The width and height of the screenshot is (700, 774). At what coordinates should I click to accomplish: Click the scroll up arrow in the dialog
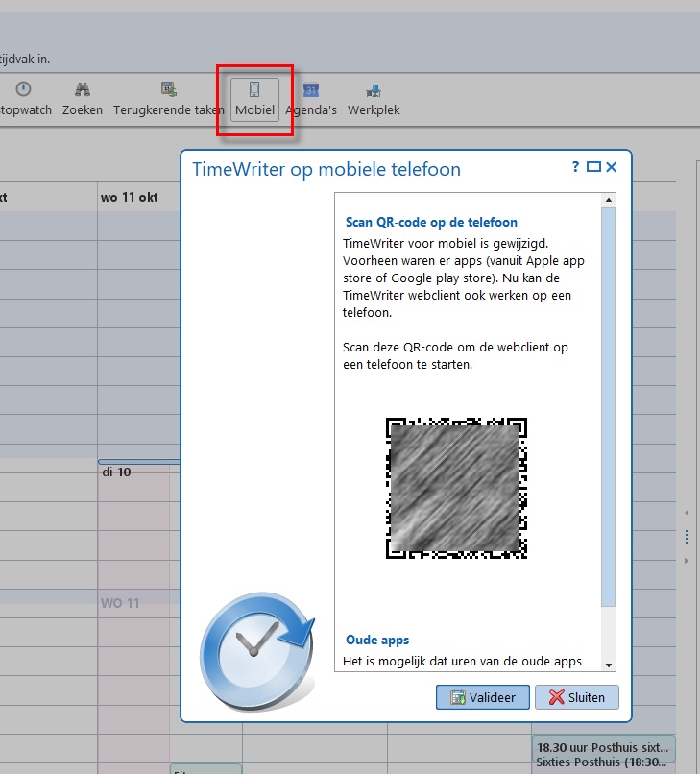pos(609,200)
